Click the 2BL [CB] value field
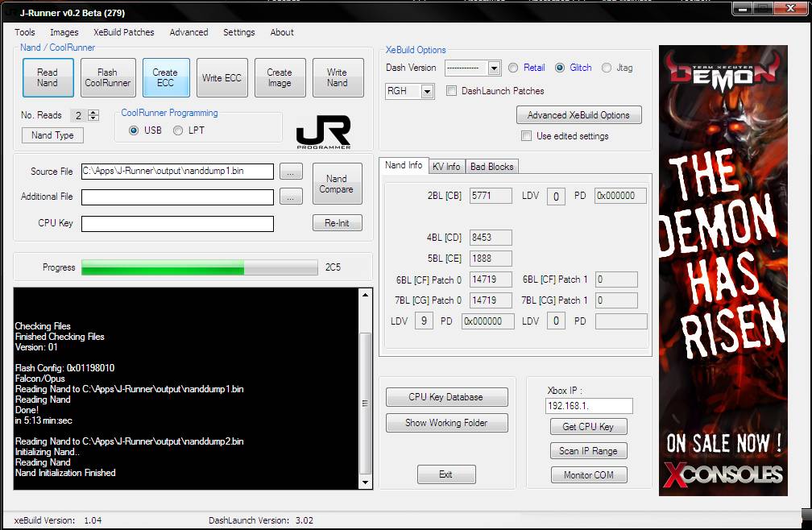This screenshot has height=530, width=812. coord(491,196)
